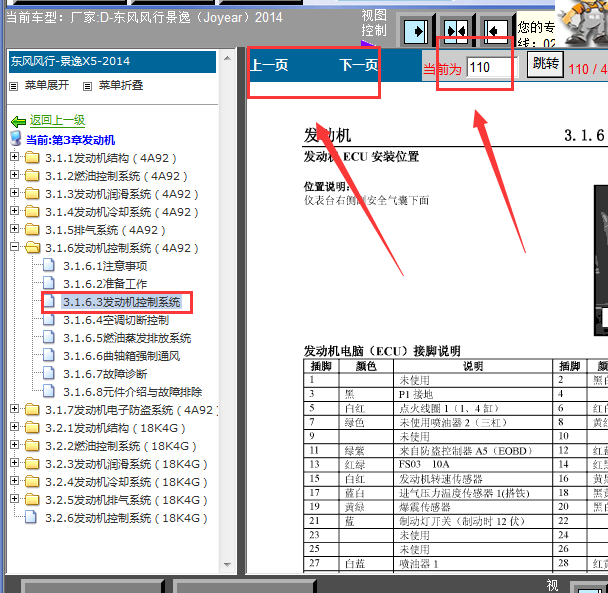Click folder icon of 3.1.2燃油控制系统
The width and height of the screenshot is (608, 593).
(x=32, y=175)
